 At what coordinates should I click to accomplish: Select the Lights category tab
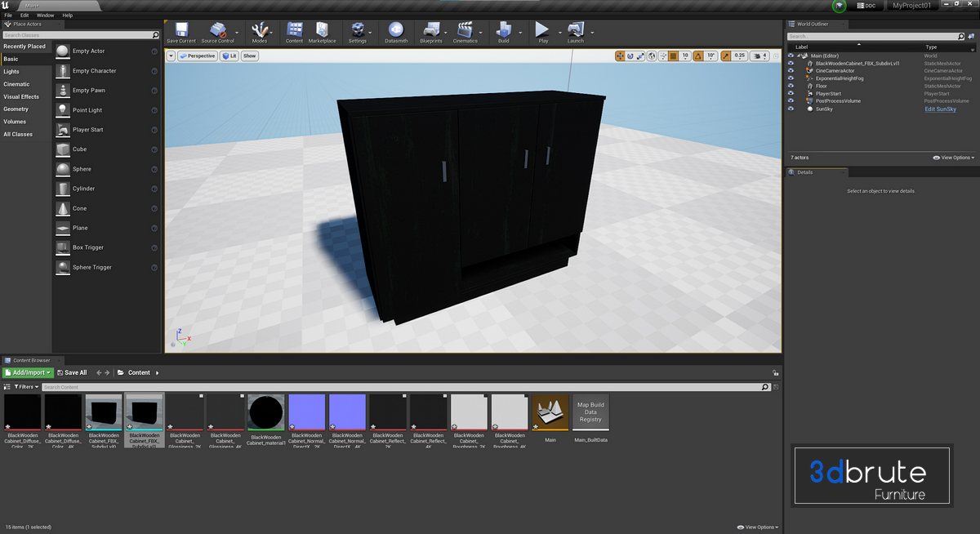tap(11, 72)
